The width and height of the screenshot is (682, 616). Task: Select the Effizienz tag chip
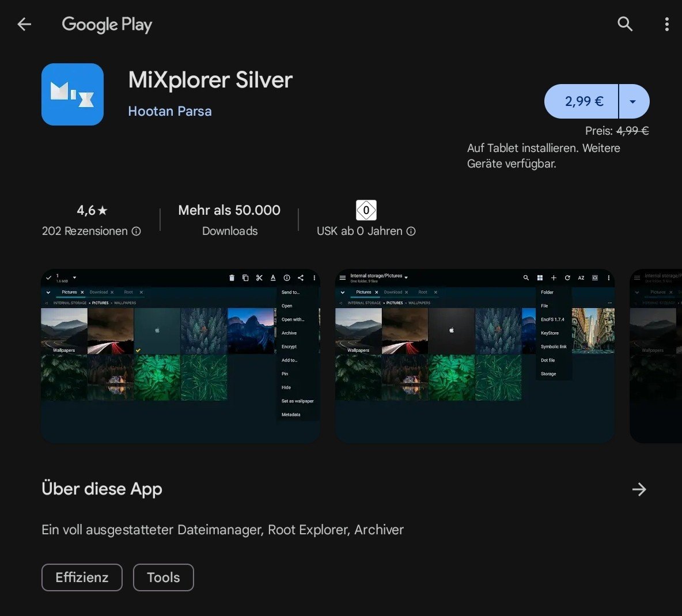click(x=82, y=577)
